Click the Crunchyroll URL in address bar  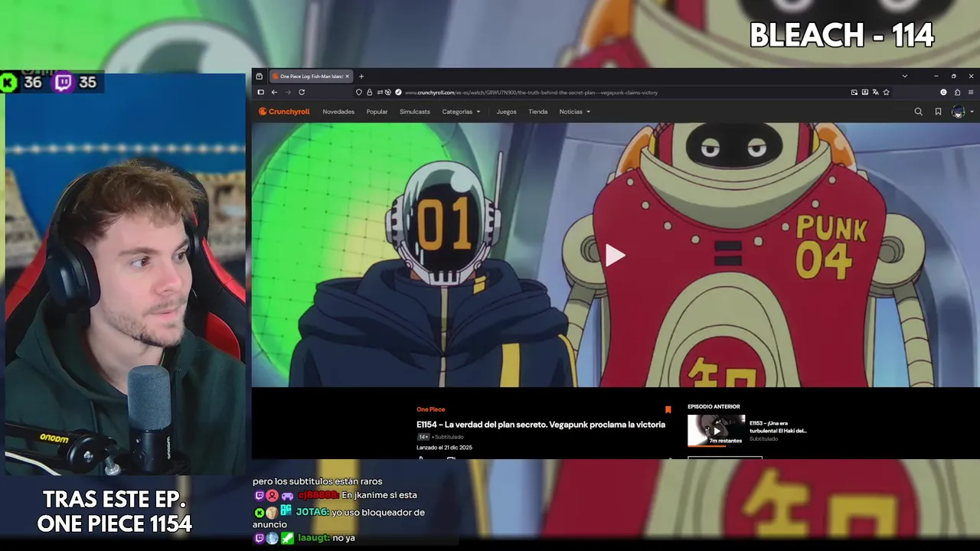coord(531,93)
